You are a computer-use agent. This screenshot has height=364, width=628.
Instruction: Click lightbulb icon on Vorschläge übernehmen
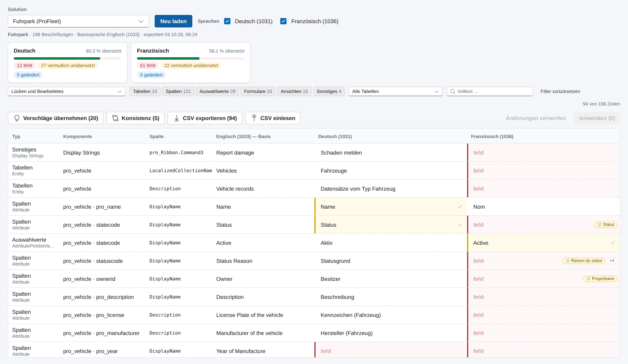tap(17, 118)
